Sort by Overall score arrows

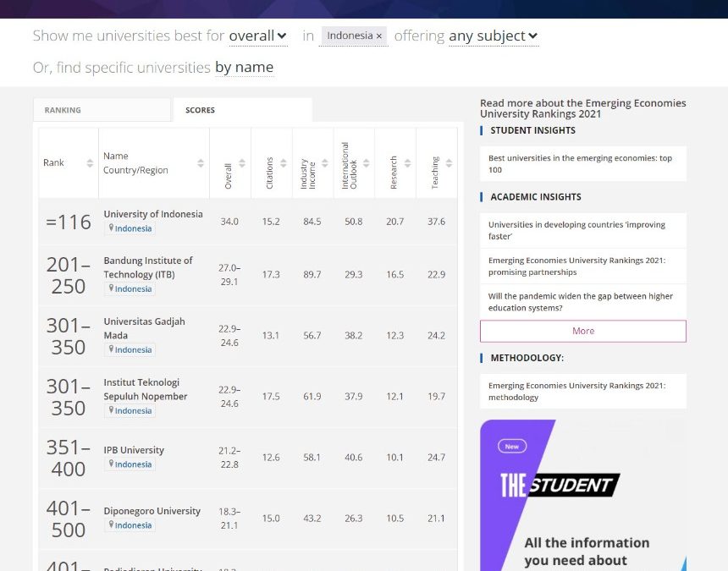coord(242,162)
